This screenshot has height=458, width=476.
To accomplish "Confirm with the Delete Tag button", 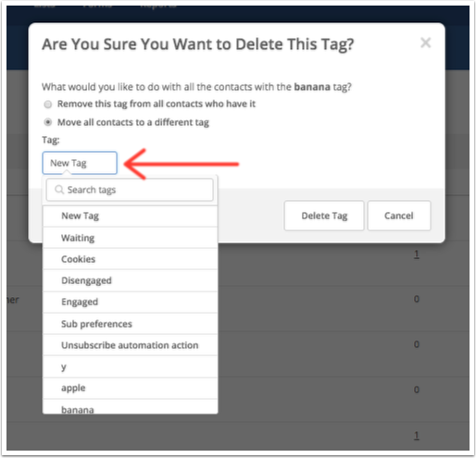I will click(x=324, y=216).
